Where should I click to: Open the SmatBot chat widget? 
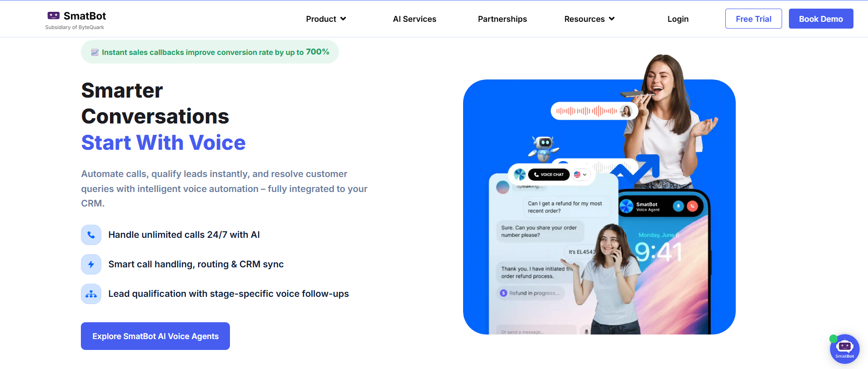(x=844, y=349)
